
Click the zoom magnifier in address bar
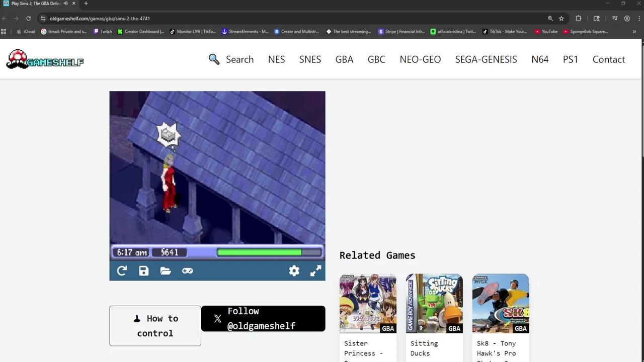point(550,19)
